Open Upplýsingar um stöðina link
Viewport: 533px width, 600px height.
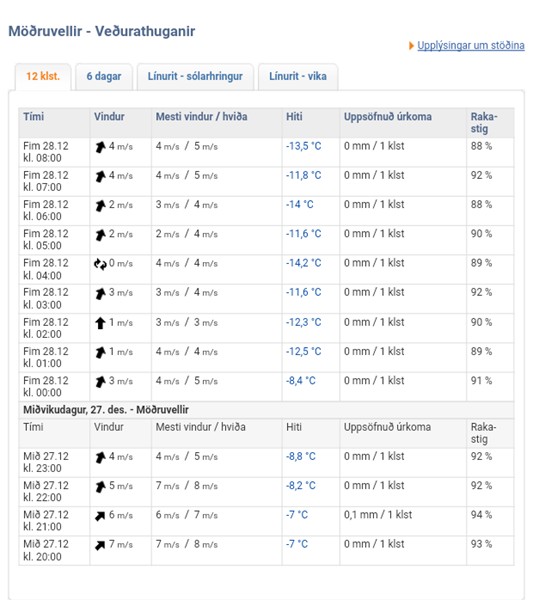pos(471,46)
